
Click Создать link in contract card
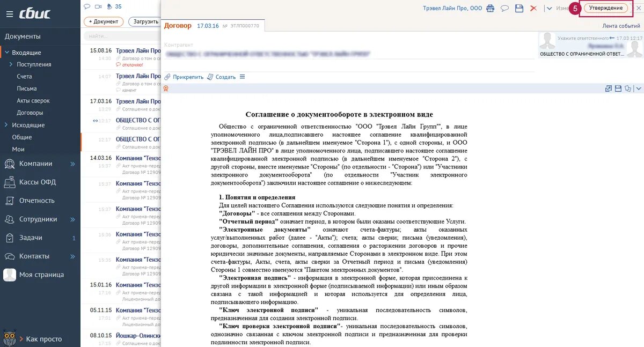coord(222,77)
